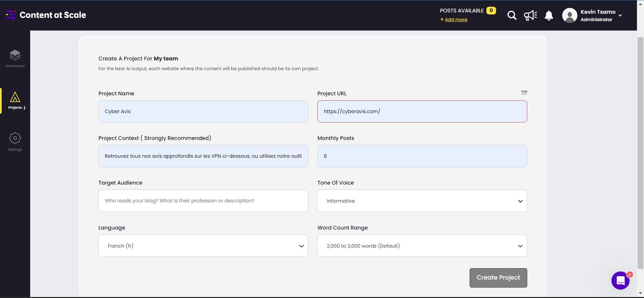This screenshot has height=298, width=644.
Task: Click the Kevin Tsamo user name
Action: point(598,12)
